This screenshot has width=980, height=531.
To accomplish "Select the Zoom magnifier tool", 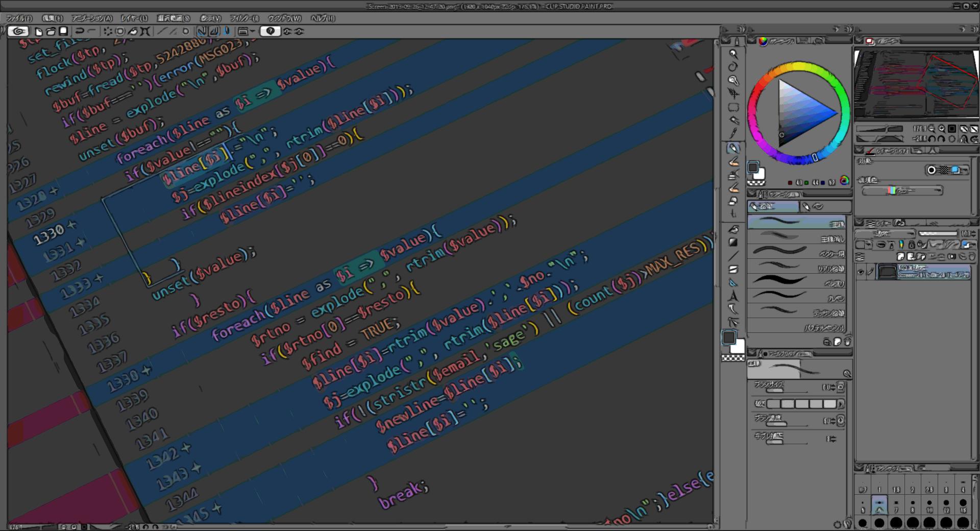I will [x=733, y=54].
